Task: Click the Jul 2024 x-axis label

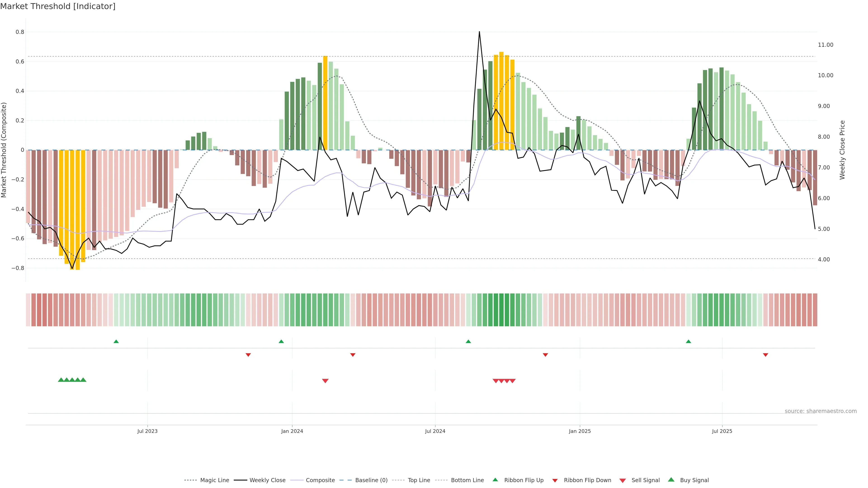Action: click(435, 431)
